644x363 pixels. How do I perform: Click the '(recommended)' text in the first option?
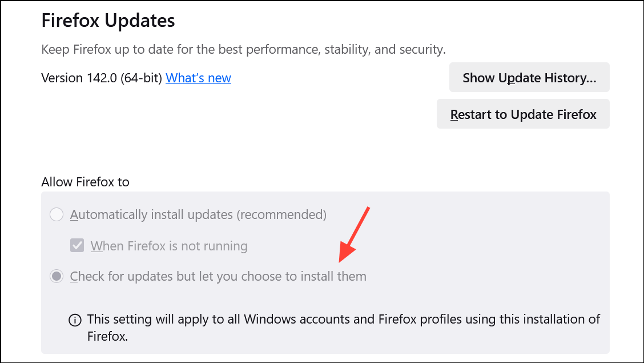tap(281, 214)
